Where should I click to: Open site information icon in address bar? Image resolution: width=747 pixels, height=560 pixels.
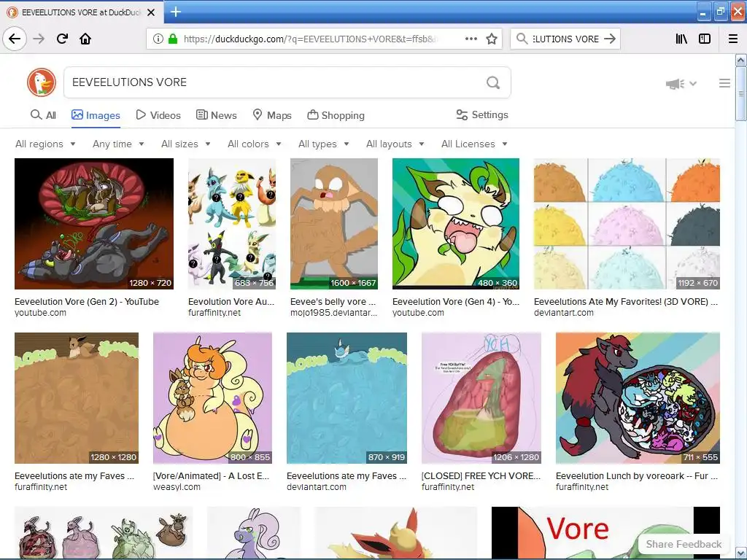pyautogui.click(x=158, y=39)
